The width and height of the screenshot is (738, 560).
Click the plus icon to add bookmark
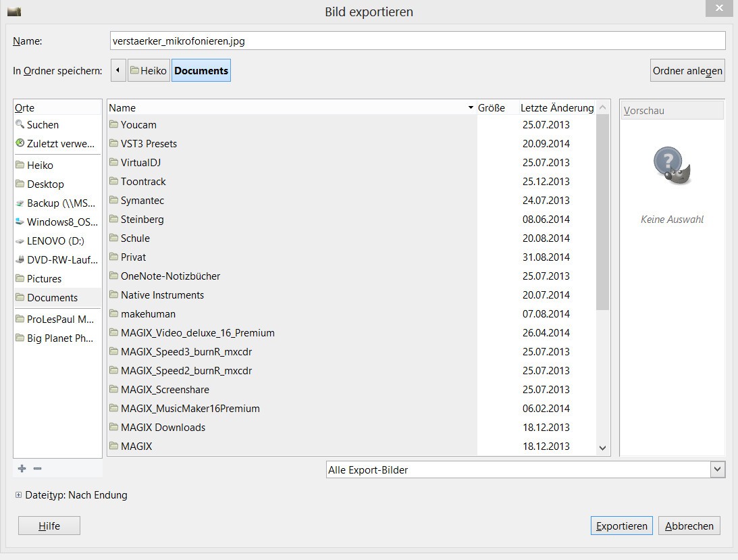click(22, 468)
